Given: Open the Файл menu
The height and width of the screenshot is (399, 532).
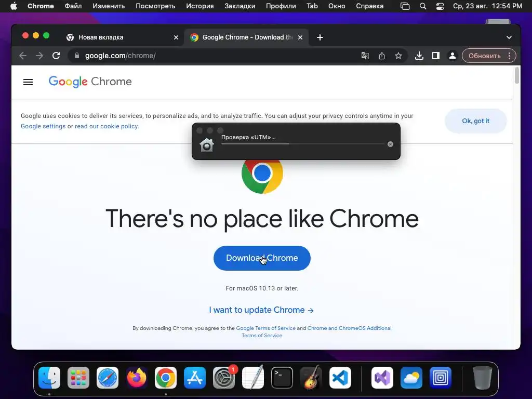Looking at the screenshot, I should (73, 6).
